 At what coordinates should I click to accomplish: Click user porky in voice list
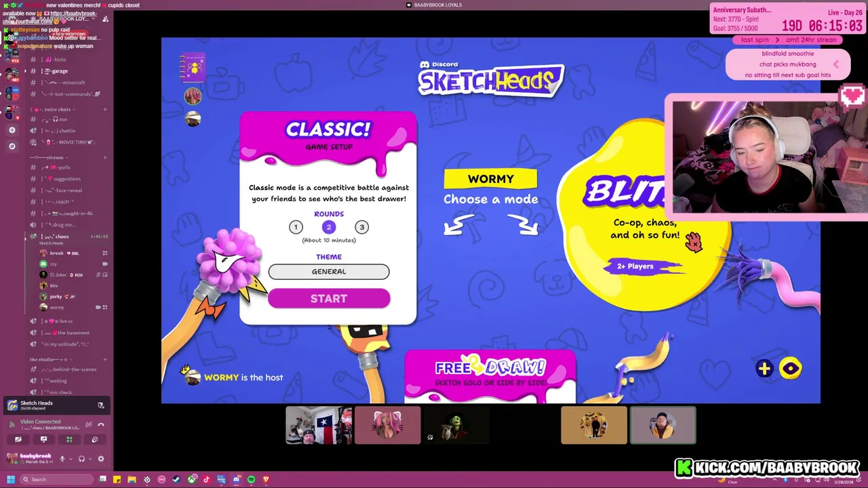tap(73, 296)
